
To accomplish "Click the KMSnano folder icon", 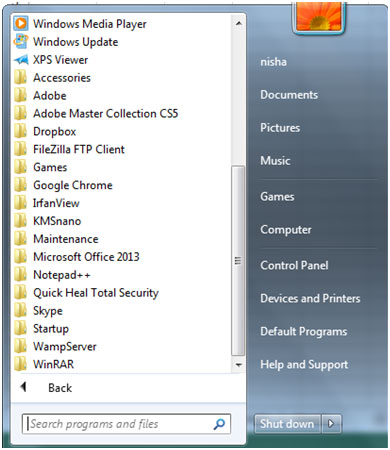I will point(21,221).
